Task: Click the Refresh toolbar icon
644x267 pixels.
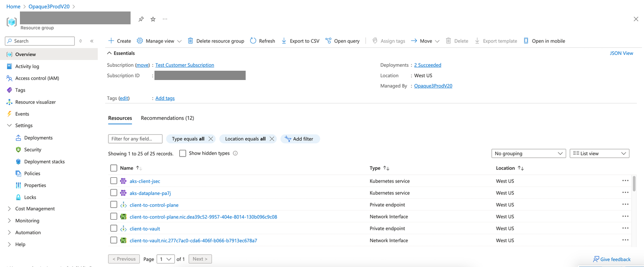Action: click(253, 41)
